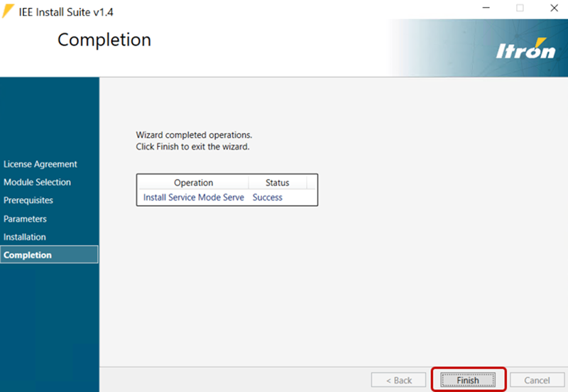Click the IEE Install Suite title bar icon
Image resolution: width=568 pixels, height=392 pixels.
coord(9,11)
